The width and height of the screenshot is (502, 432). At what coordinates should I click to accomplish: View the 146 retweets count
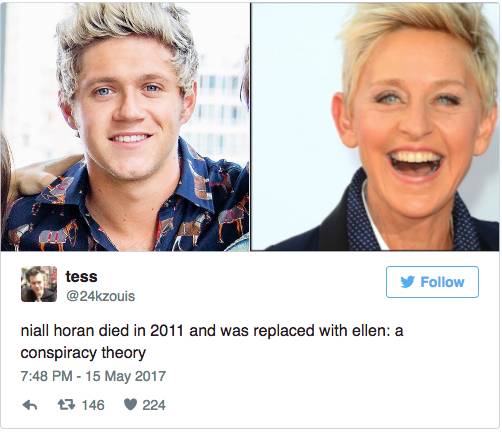[x=93, y=405]
